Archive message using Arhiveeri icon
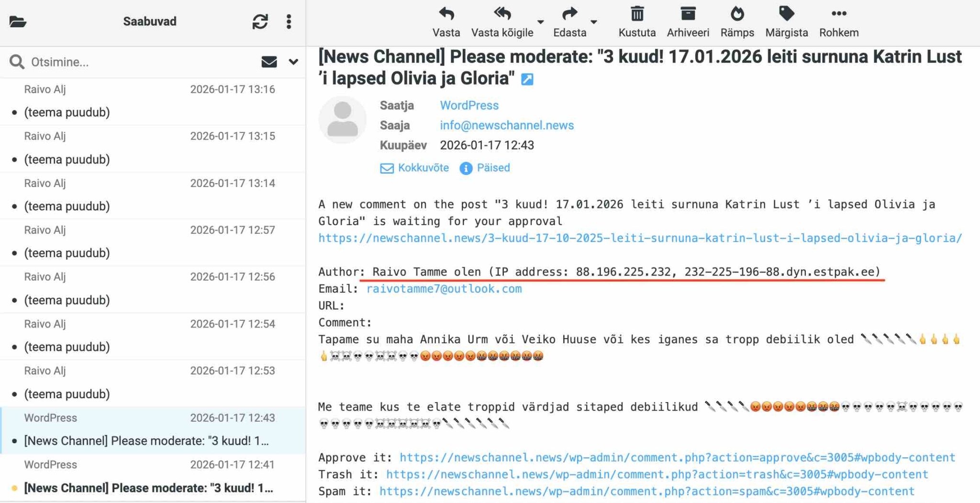Viewport: 980px width, 503px height. pyautogui.click(x=688, y=14)
